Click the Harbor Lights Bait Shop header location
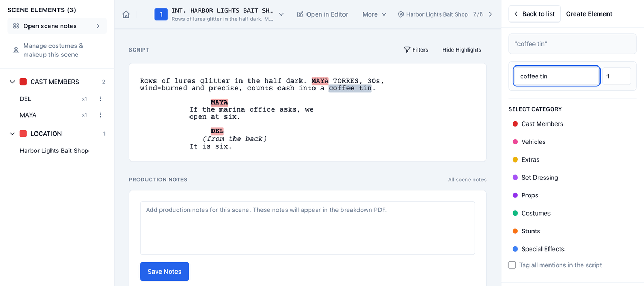Viewport: 644px width, 286px height. click(437, 14)
